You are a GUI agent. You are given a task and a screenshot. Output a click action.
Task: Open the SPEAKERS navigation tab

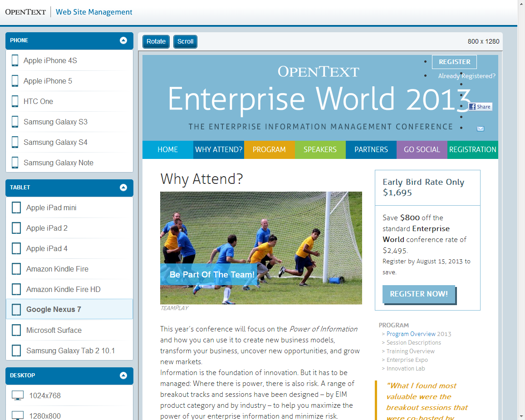click(320, 150)
